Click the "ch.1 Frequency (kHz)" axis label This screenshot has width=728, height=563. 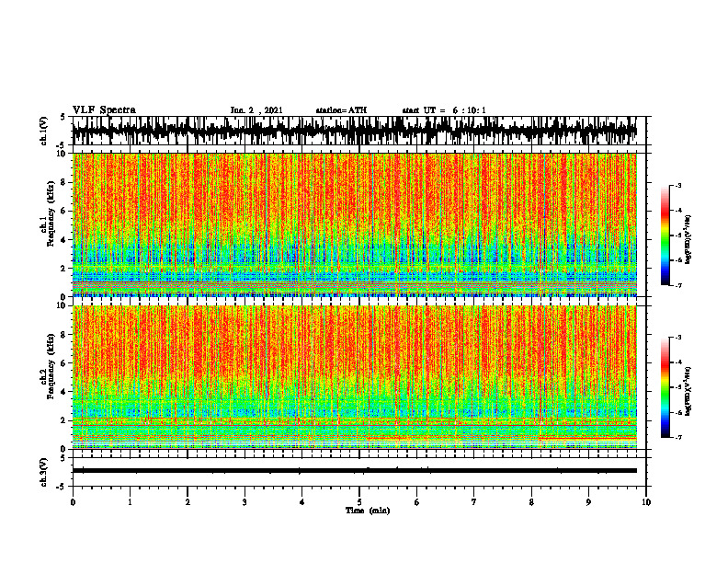click(48, 213)
